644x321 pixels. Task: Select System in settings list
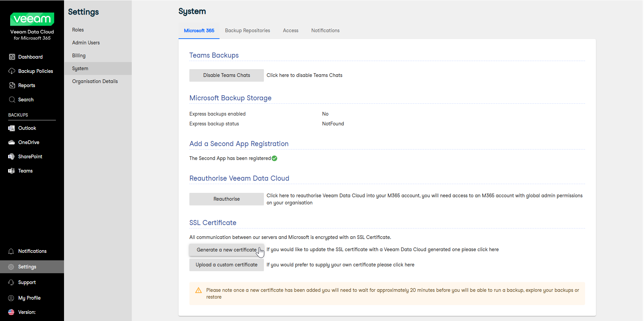[x=98, y=68]
